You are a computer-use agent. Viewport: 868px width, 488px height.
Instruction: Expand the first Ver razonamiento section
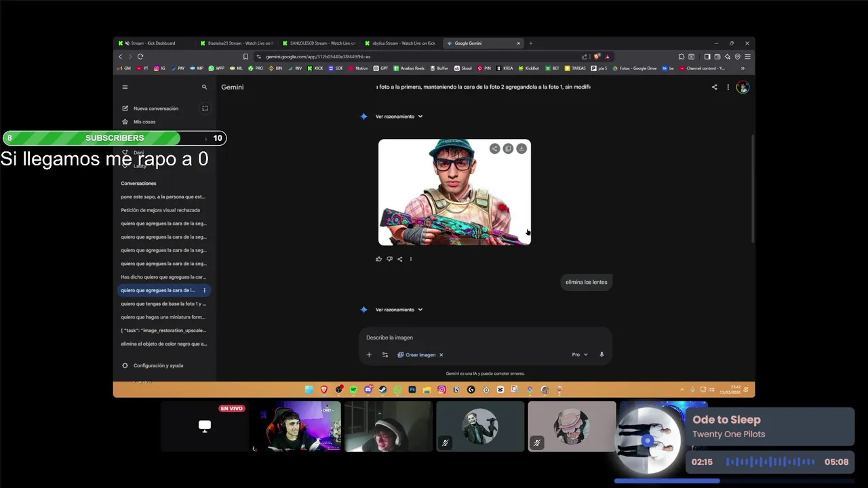399,117
